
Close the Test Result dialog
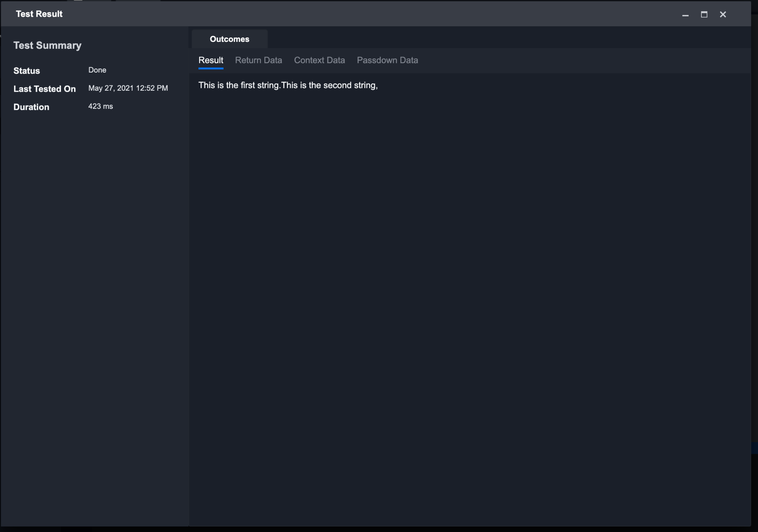[723, 14]
